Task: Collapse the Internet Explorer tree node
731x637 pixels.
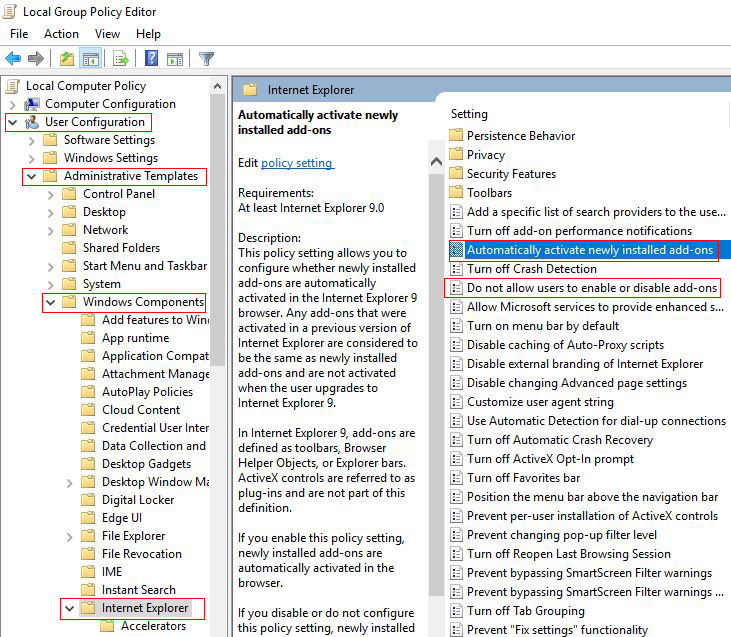Action: (70, 608)
